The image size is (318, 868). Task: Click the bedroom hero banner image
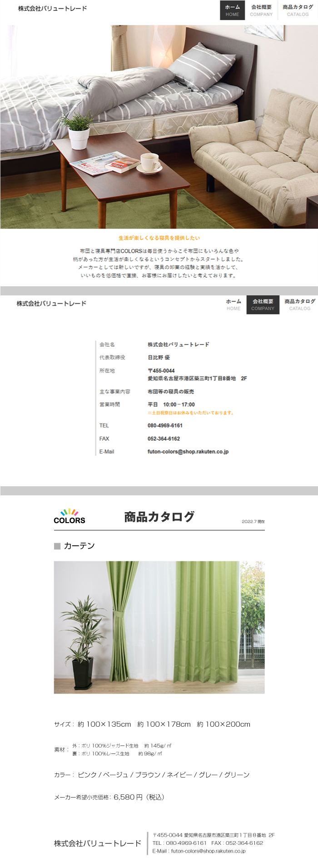pos(159,127)
